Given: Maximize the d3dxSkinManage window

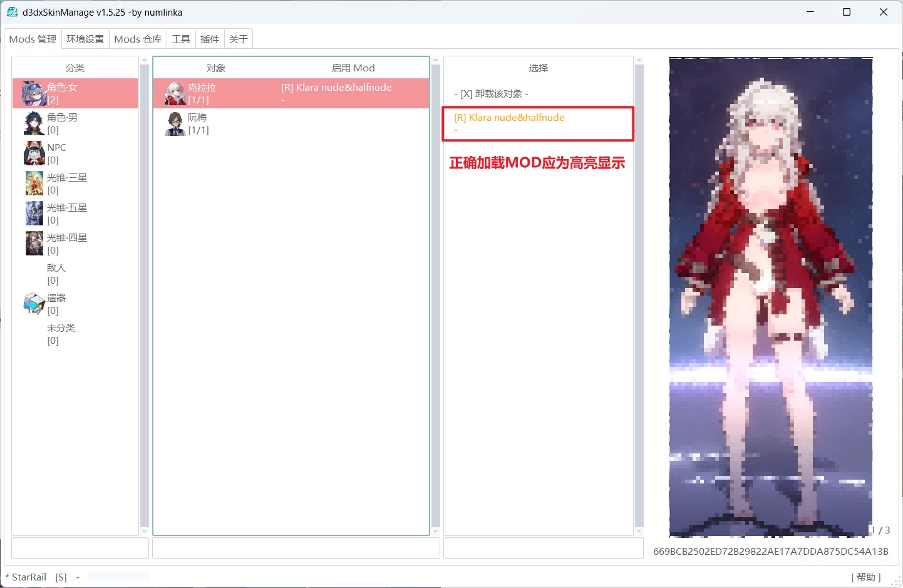Looking at the screenshot, I should (x=847, y=12).
